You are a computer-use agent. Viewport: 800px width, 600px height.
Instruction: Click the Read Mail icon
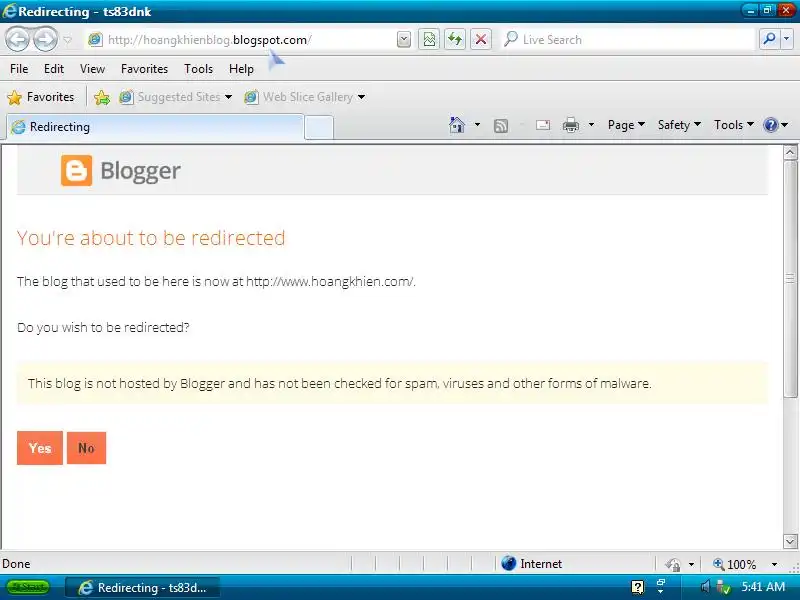click(x=543, y=125)
